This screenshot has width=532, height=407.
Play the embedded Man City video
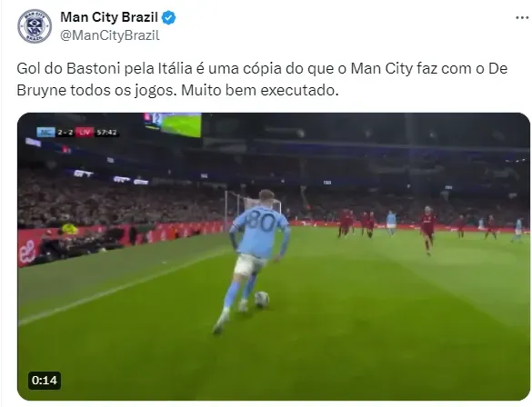pos(274,256)
